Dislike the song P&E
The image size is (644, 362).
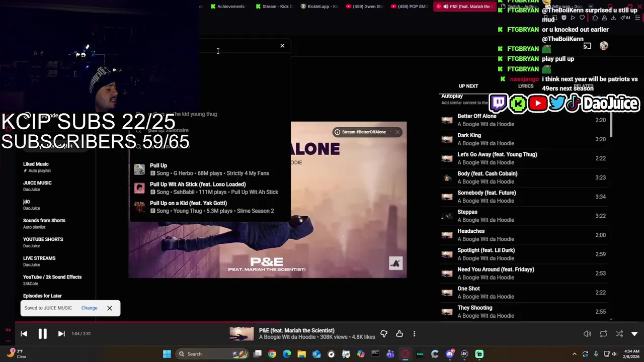click(x=384, y=334)
